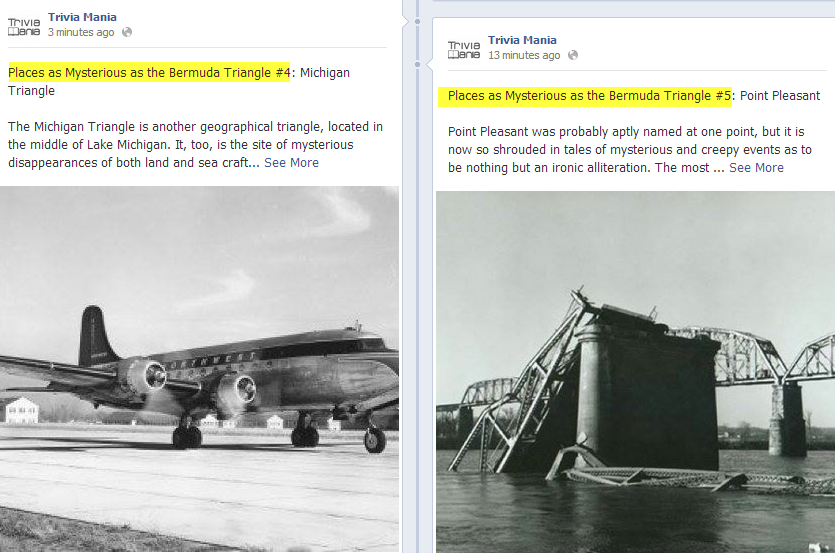Click the public globe icon beside 13 minutes ago
The image size is (835, 553).
click(572, 55)
